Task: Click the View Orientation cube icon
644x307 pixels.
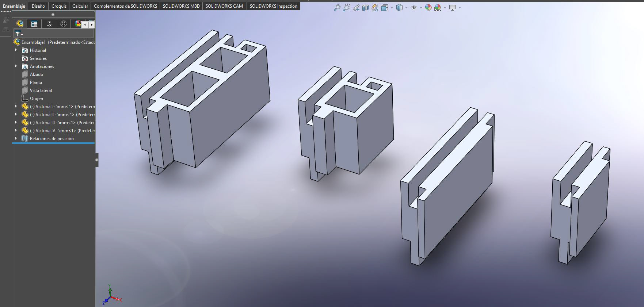Action: click(x=384, y=8)
